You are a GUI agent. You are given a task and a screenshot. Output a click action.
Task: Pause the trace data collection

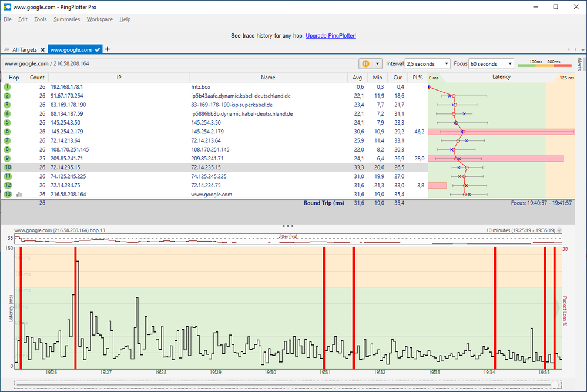365,63
